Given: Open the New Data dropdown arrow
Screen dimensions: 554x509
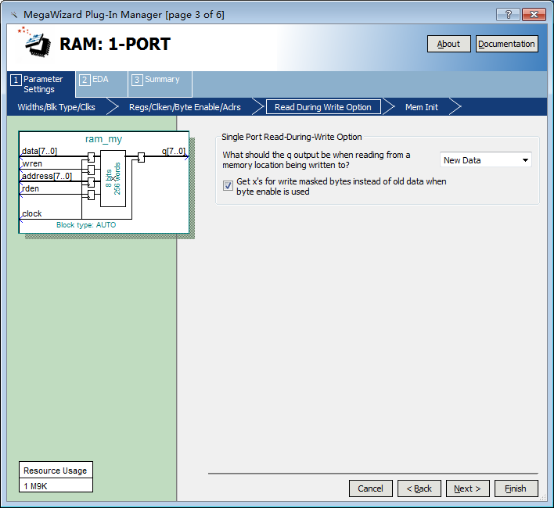Looking at the screenshot, I should coord(525,160).
